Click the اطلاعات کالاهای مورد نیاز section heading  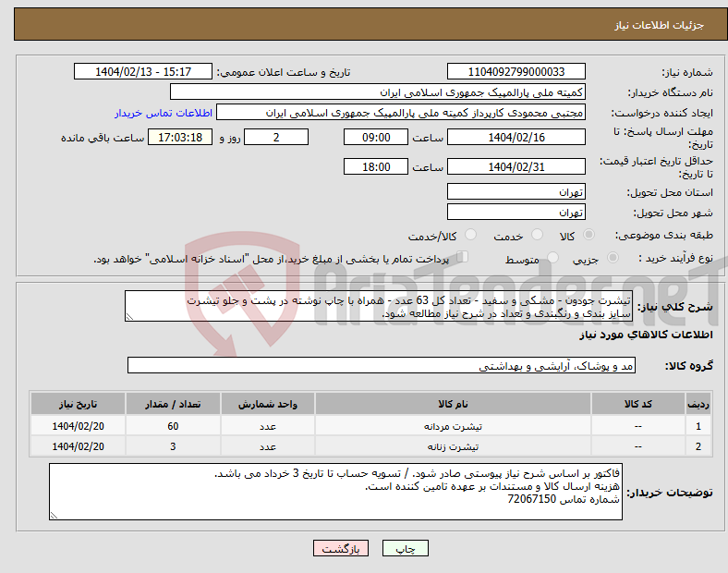click(x=646, y=335)
